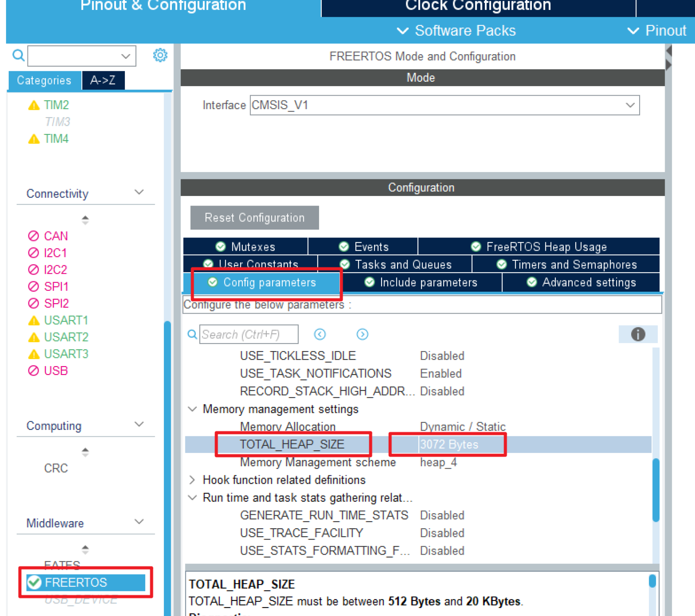Click the Middleware list scroll arrows
This screenshot has width=695, height=616.
point(85,549)
